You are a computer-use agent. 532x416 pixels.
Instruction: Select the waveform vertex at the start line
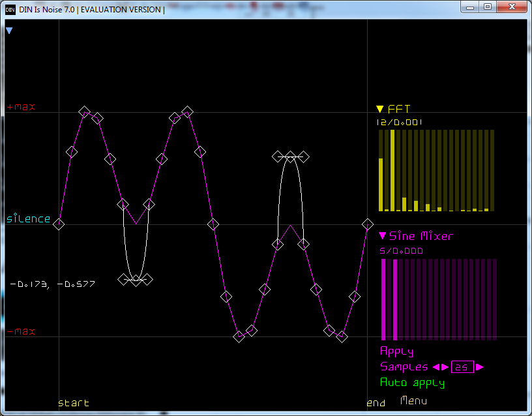(59, 224)
